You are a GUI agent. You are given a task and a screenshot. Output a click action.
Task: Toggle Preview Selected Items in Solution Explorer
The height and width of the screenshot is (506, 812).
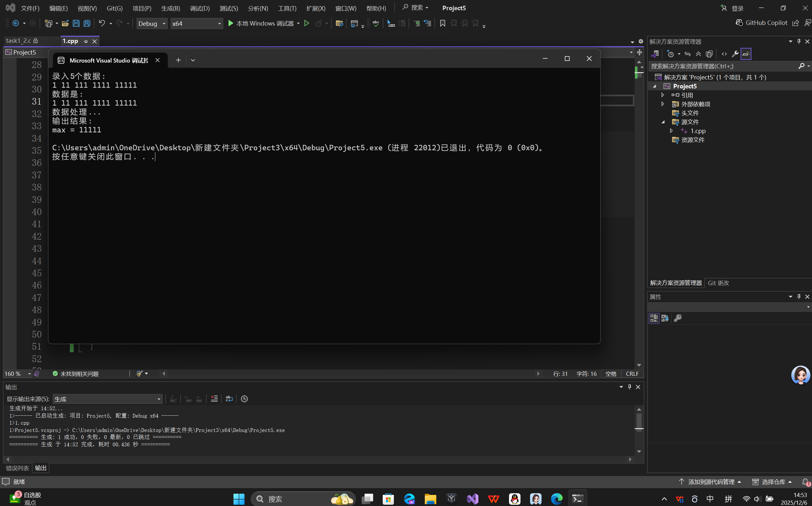point(746,54)
